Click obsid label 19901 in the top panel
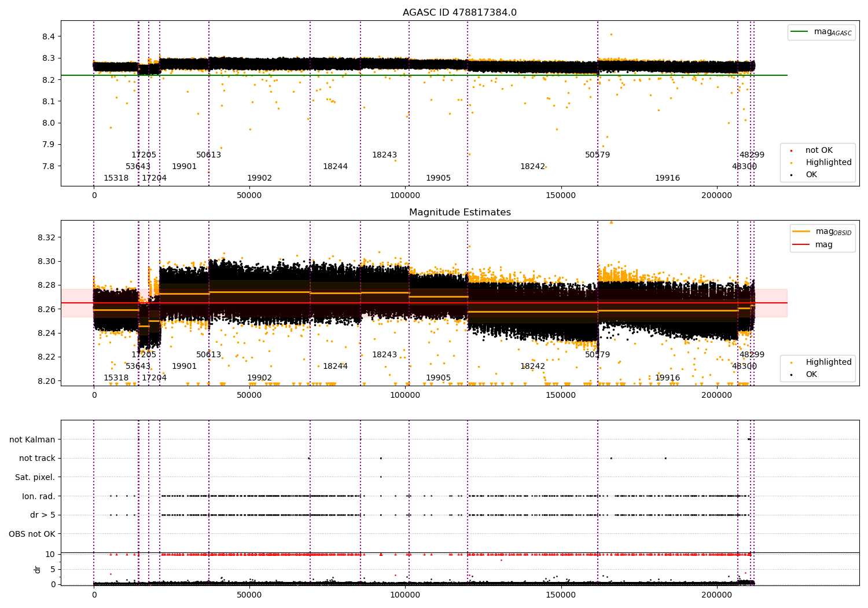868x608 pixels. [x=185, y=167]
